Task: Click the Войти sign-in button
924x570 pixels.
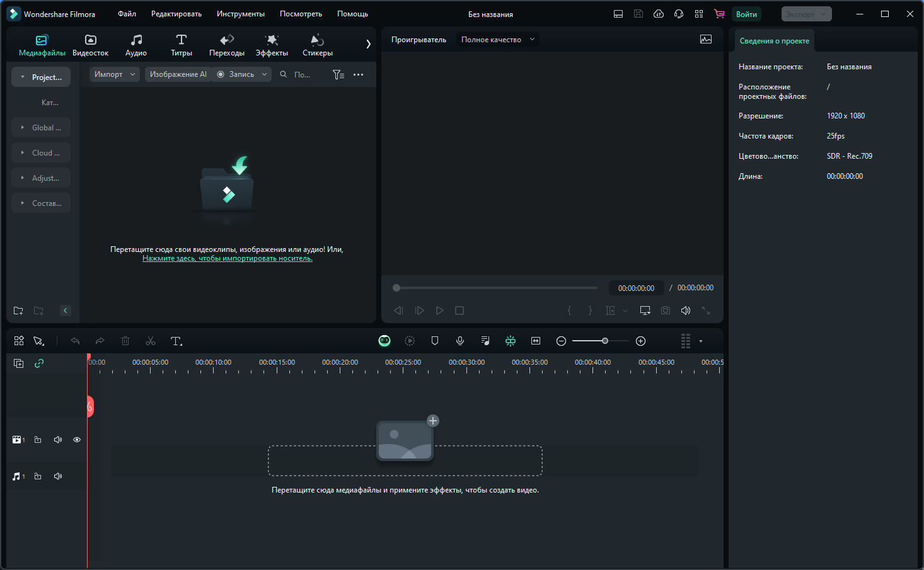Action: click(746, 14)
